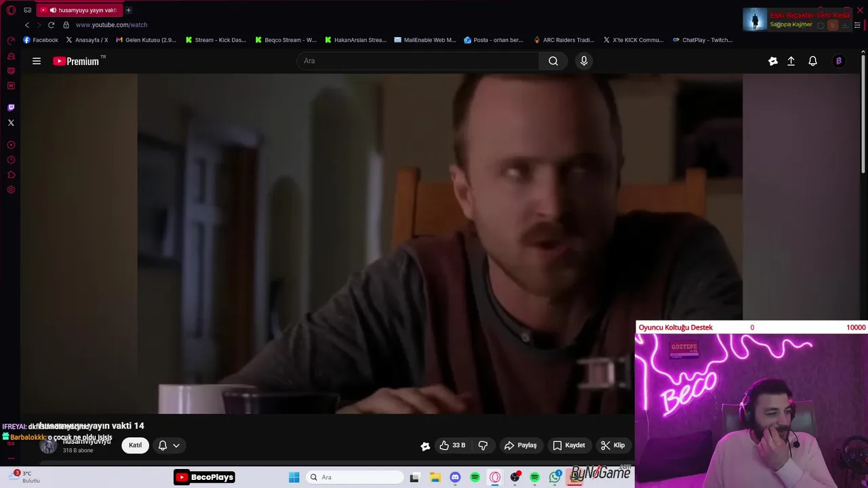
Task: Open YouTube create upload arrow icon
Action: tap(791, 61)
